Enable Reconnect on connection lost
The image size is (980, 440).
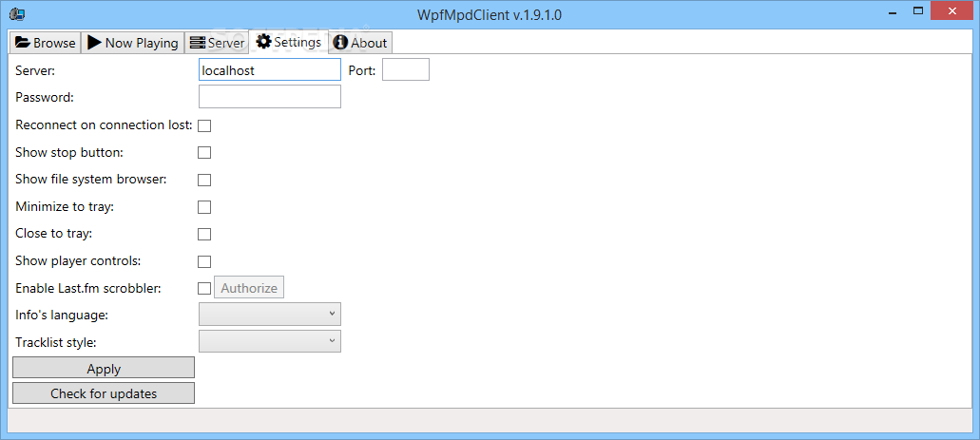coord(204,125)
